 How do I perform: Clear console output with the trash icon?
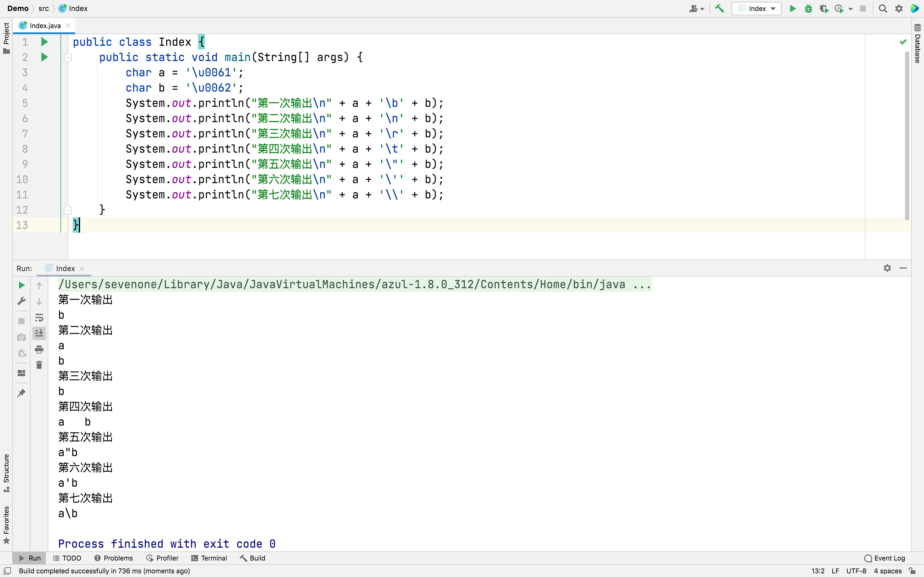point(39,365)
